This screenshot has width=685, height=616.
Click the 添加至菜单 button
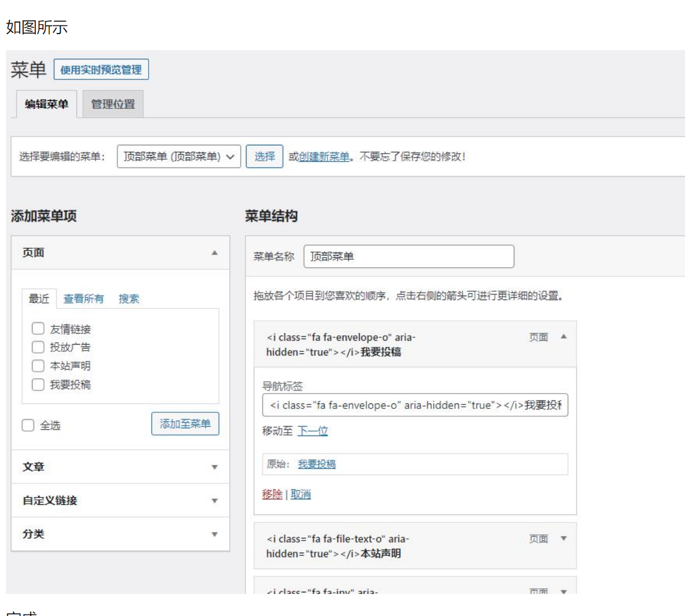185,424
